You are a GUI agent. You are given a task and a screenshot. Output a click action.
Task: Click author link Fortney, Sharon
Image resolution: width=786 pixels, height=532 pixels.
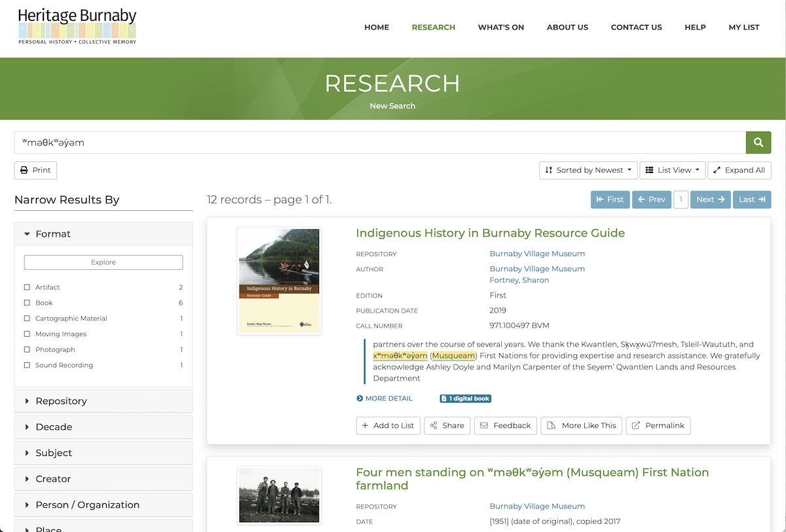519,280
